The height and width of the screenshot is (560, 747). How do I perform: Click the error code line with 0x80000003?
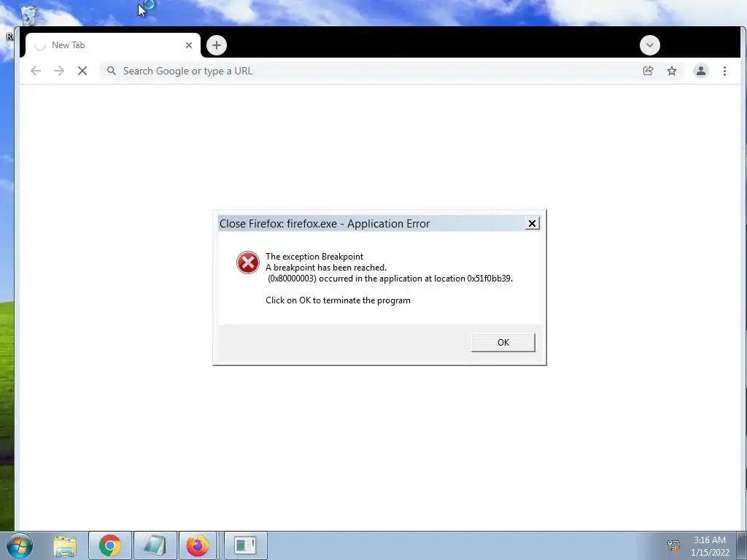390,279
